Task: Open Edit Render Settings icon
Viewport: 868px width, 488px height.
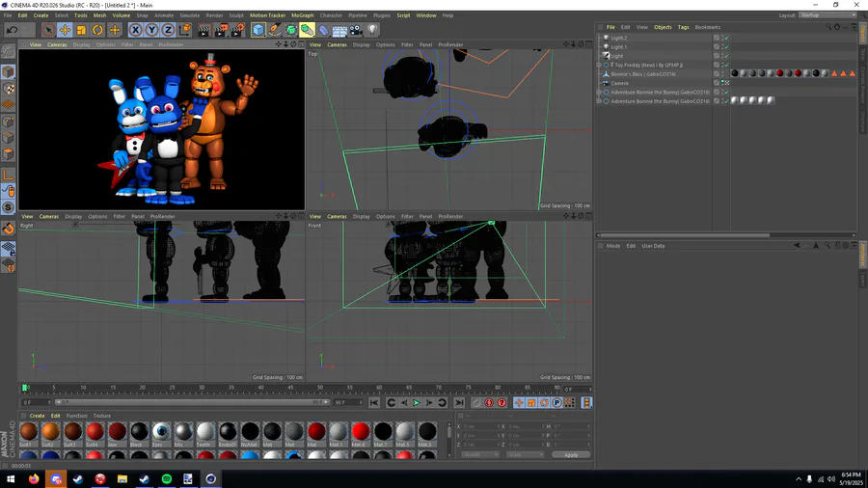Action: coord(237,30)
